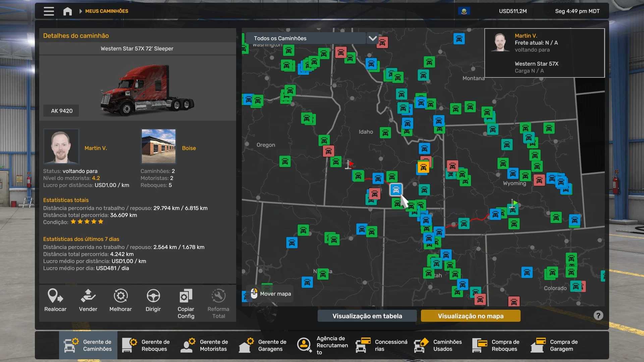This screenshot has height=362, width=644.
Task: Click the Dirigir steering wheel icon
Action: [x=153, y=296]
